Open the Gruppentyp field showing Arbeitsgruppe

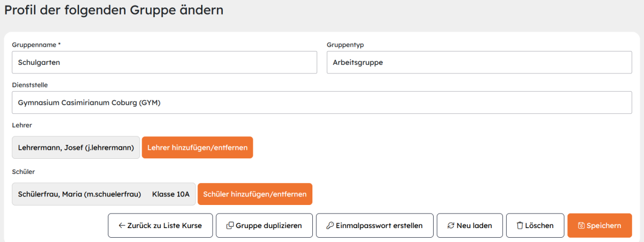479,62
